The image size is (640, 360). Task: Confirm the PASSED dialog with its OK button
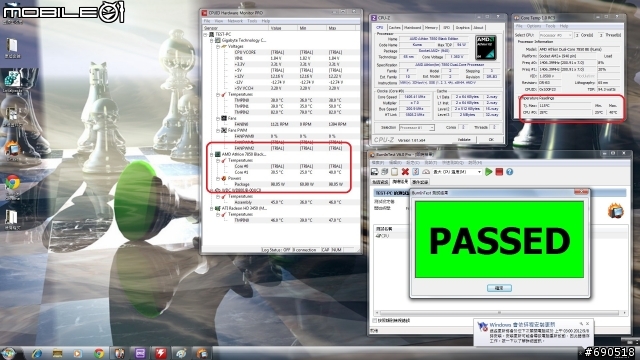click(x=499, y=288)
